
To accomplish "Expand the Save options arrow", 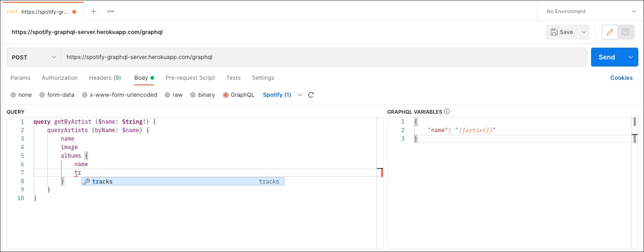I will [x=584, y=32].
